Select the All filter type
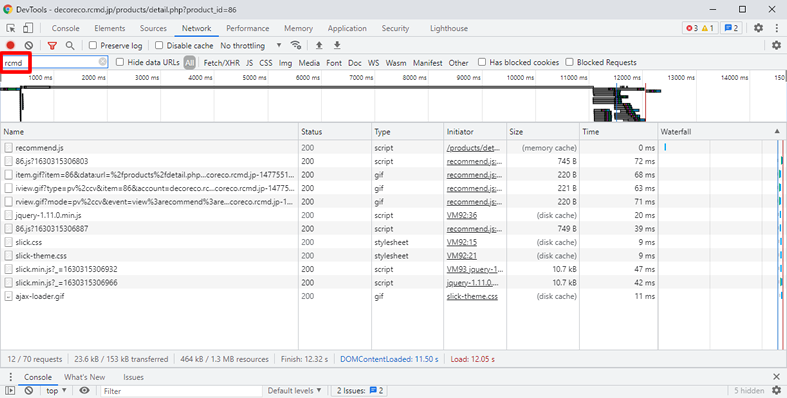This screenshot has width=787, height=398. click(189, 63)
